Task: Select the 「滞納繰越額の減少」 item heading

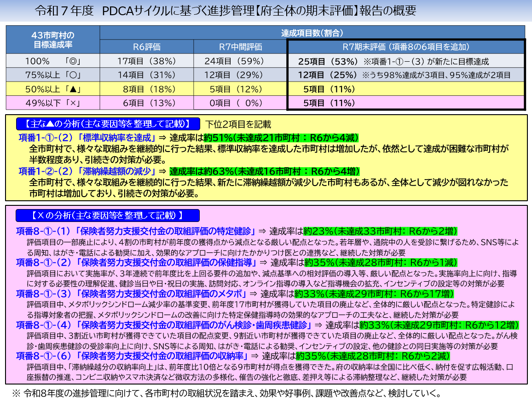Action: click(x=87, y=171)
